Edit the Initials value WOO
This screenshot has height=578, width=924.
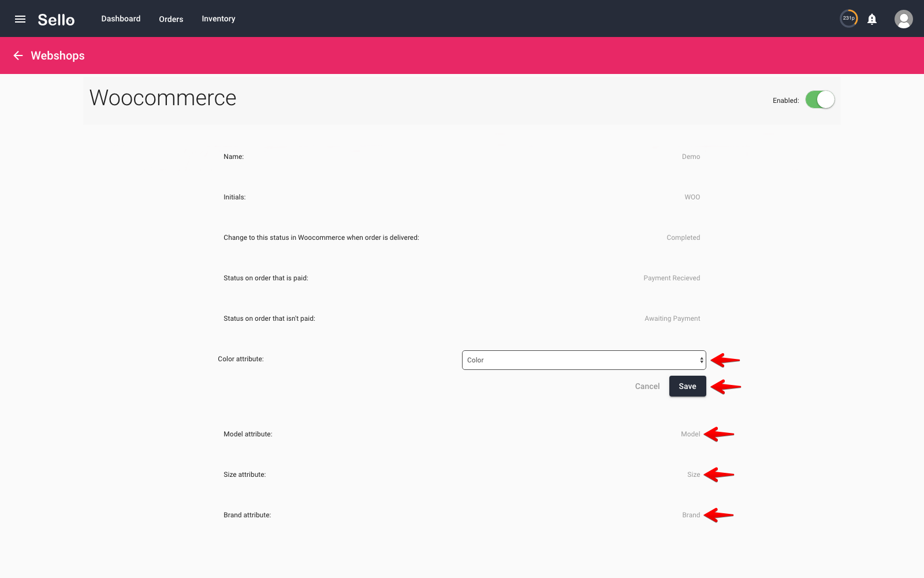[692, 197]
